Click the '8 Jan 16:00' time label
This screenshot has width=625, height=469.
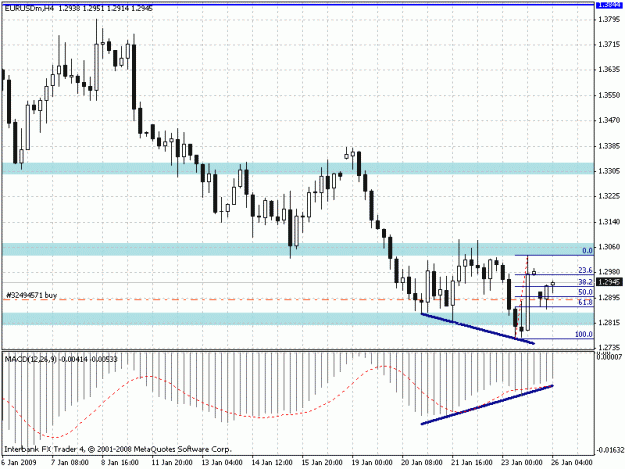point(120,462)
